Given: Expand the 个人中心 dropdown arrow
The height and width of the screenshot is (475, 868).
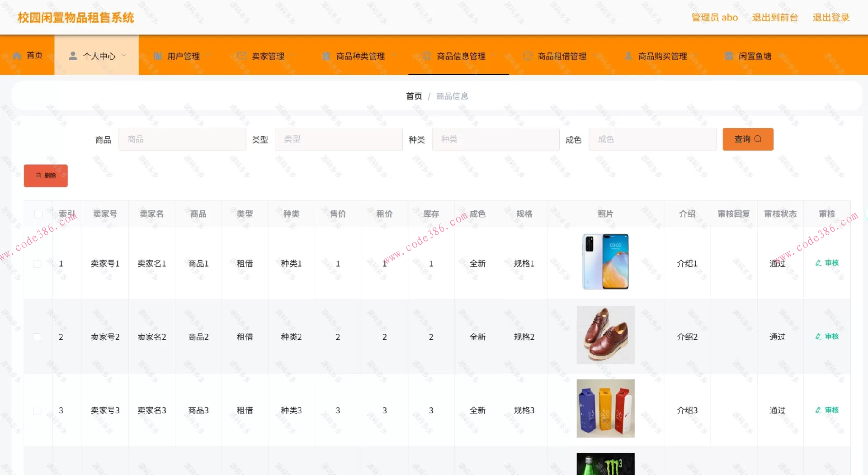Looking at the screenshot, I should click(123, 55).
